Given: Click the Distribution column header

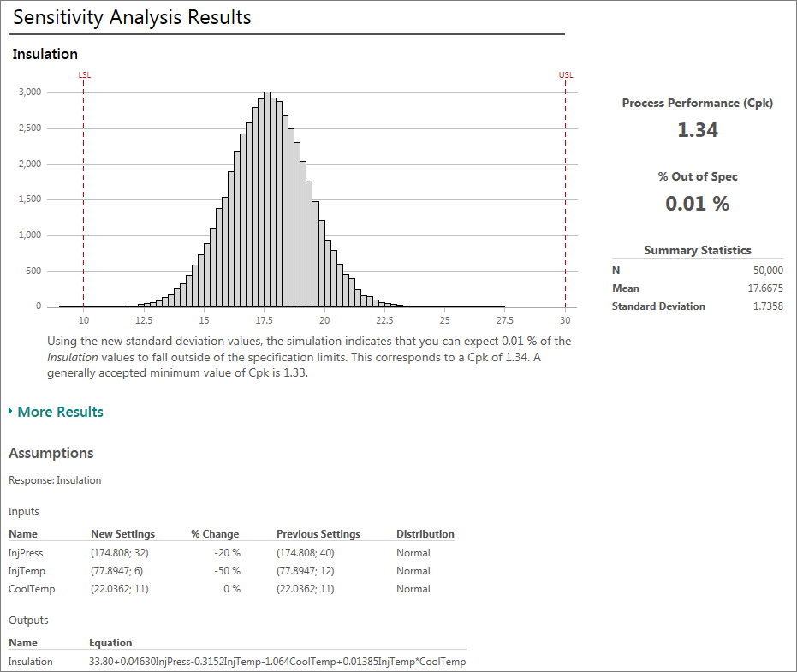Looking at the screenshot, I should coord(425,534).
